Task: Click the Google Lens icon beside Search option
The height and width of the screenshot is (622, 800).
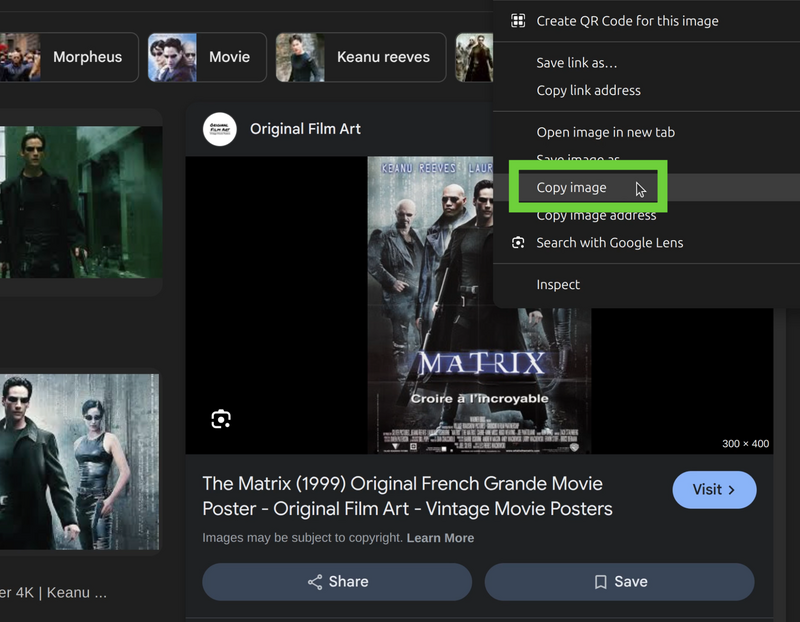Action: [517, 242]
